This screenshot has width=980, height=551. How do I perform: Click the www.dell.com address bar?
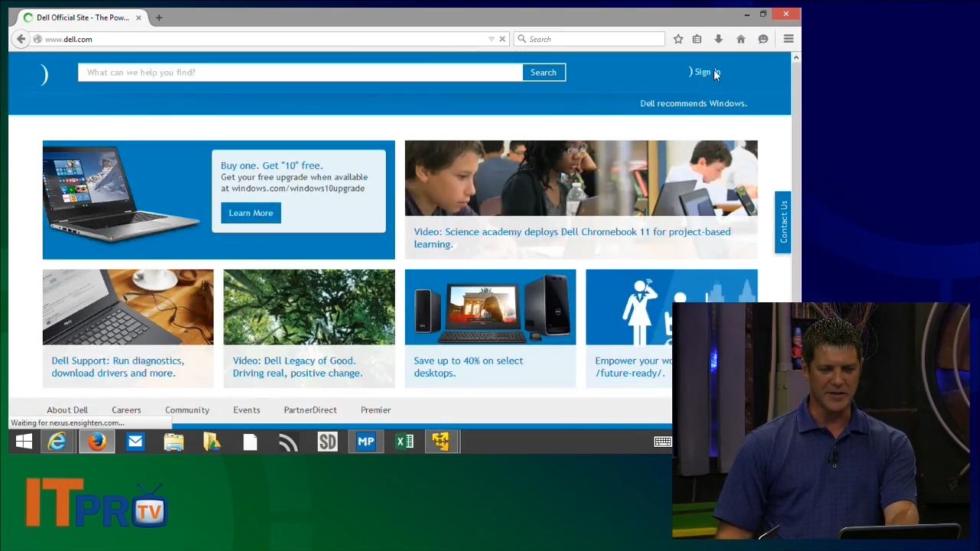click(264, 39)
